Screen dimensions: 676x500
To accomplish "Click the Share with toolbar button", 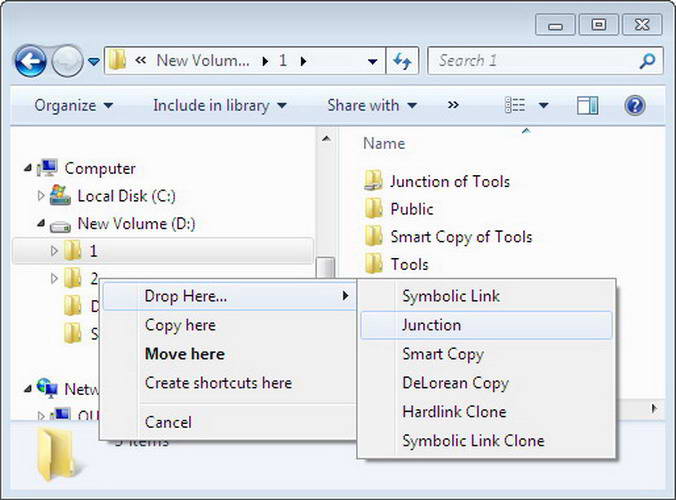I will tap(370, 105).
